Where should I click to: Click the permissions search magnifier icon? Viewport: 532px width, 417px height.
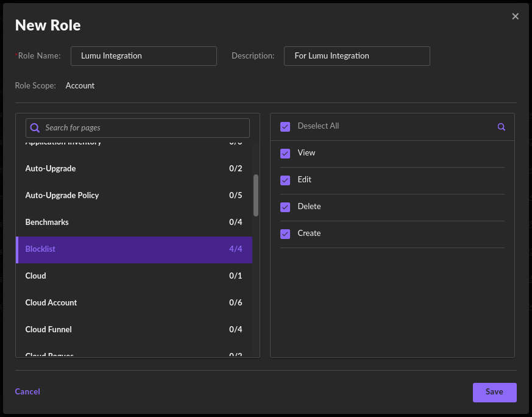[501, 127]
